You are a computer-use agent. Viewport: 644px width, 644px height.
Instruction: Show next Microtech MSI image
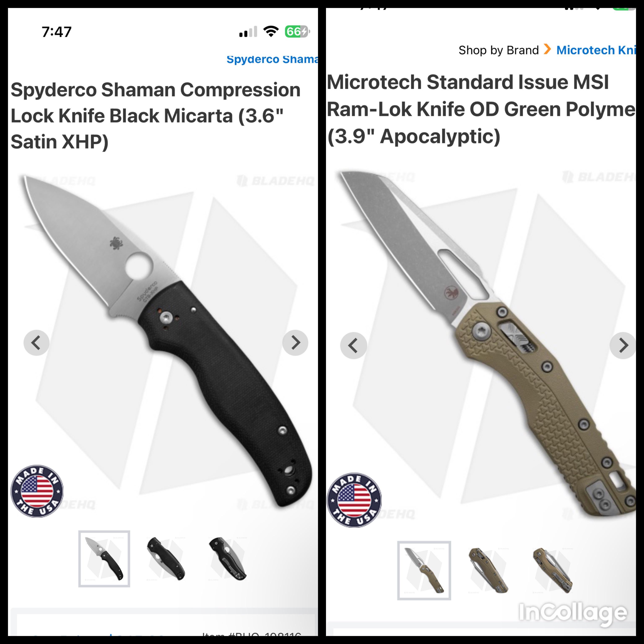click(623, 345)
